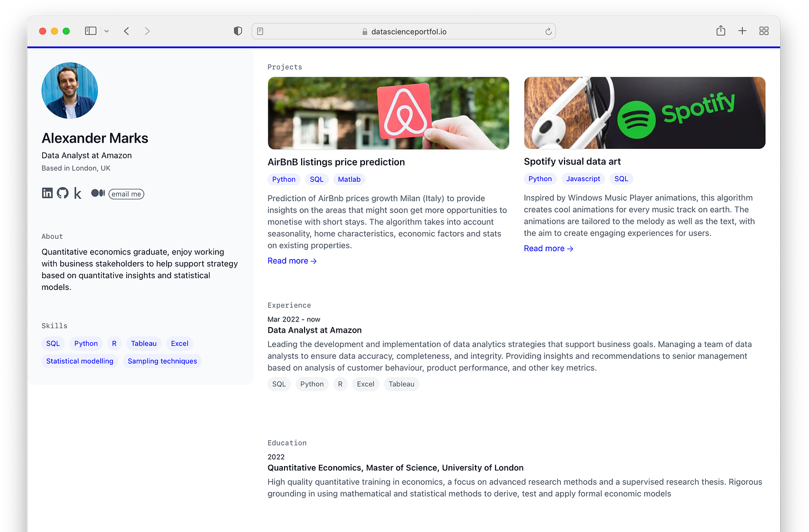The width and height of the screenshot is (809, 532).
Task: Read more about the Spotify project
Action: click(548, 249)
